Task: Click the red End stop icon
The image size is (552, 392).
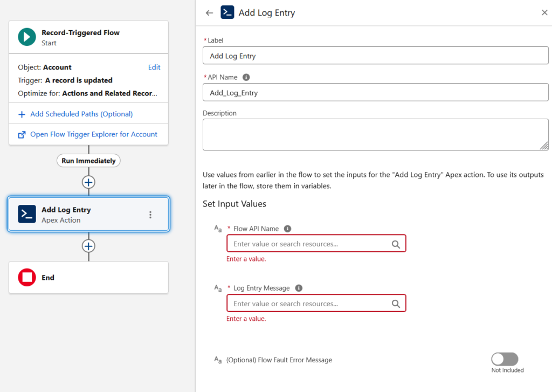Action: click(x=27, y=278)
